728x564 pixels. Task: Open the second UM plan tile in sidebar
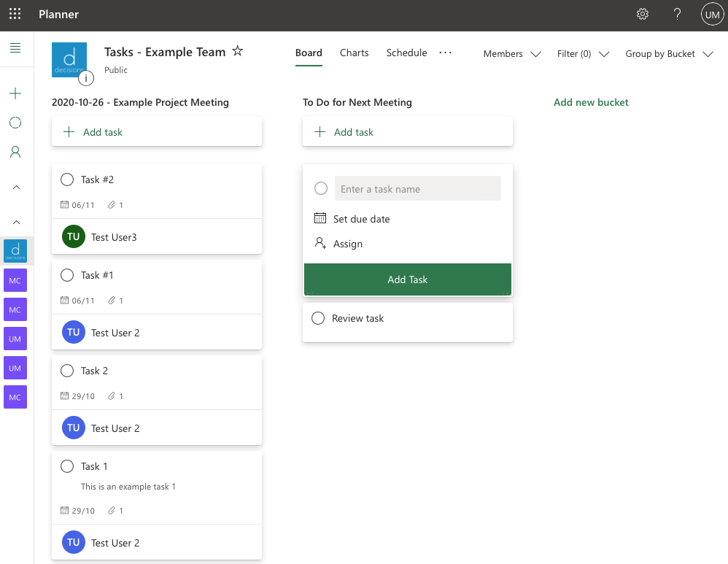[x=15, y=368]
